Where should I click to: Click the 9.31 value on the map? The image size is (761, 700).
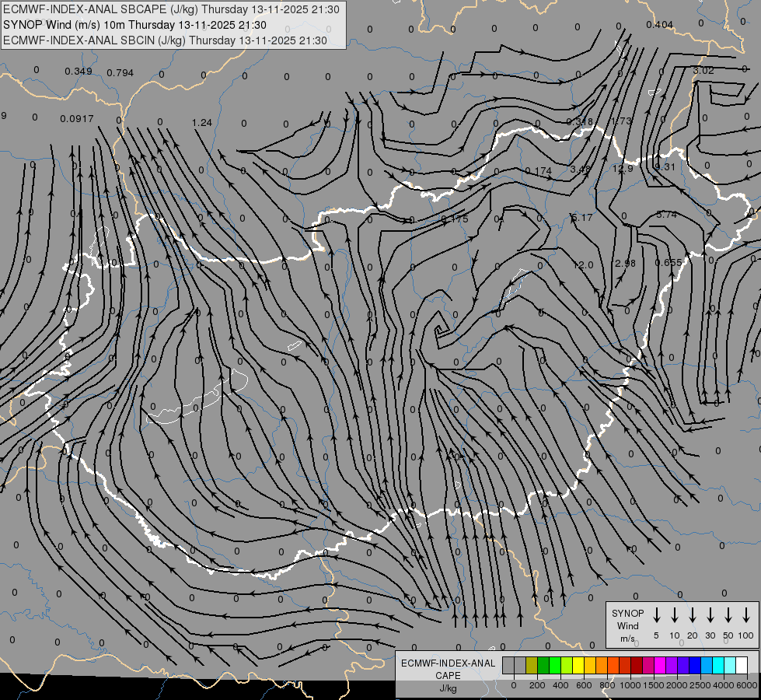click(665, 166)
